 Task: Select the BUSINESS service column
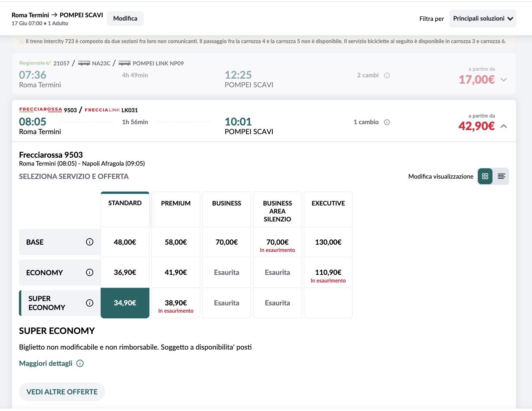(226, 209)
